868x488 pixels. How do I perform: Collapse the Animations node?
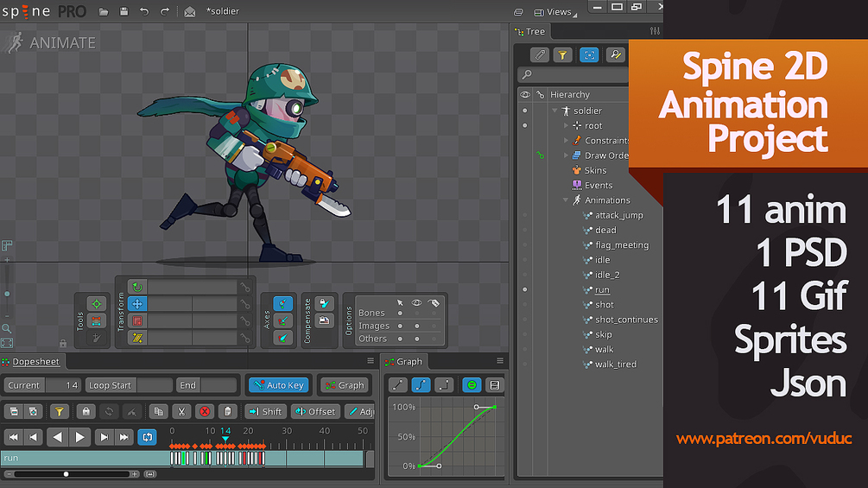click(x=566, y=200)
